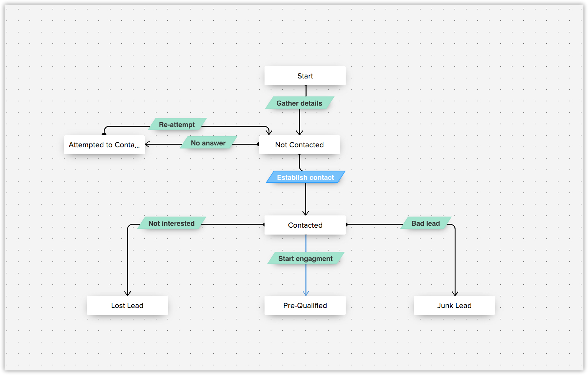Select the Lost Lead state node
The image size is (588, 375).
point(127,305)
